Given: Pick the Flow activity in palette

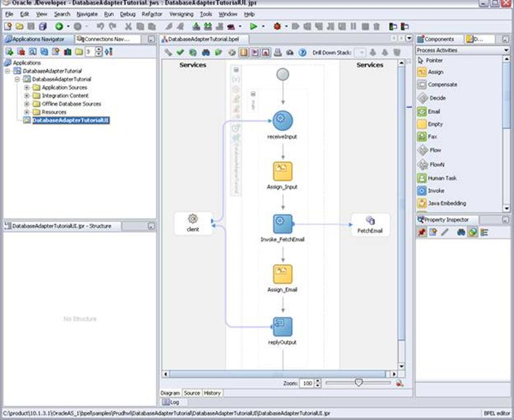Looking at the screenshot, I should coord(429,150).
